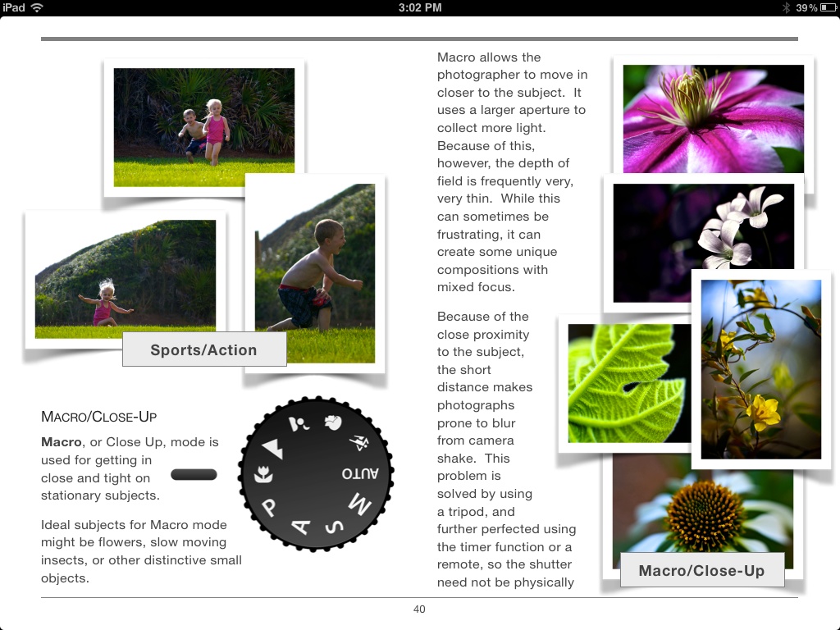
Task: Tap the MACRO/CLOSE-UP section heading
Action: (x=99, y=416)
